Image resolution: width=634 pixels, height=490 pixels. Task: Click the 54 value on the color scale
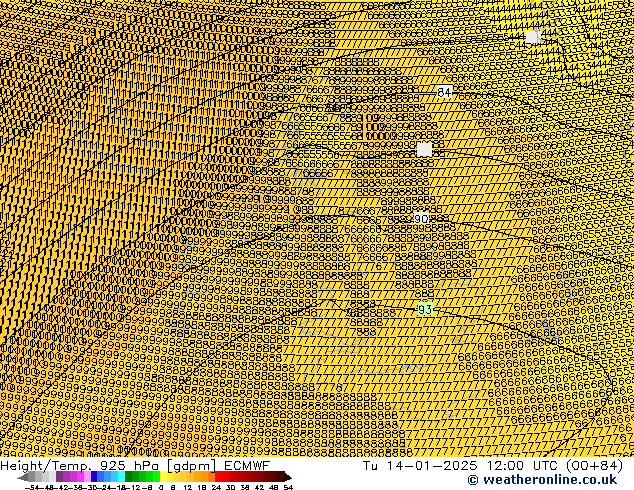(x=288, y=488)
